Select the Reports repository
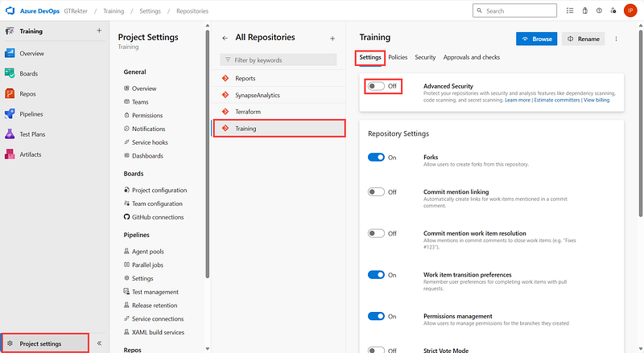The width and height of the screenshot is (644, 353). click(x=279, y=78)
